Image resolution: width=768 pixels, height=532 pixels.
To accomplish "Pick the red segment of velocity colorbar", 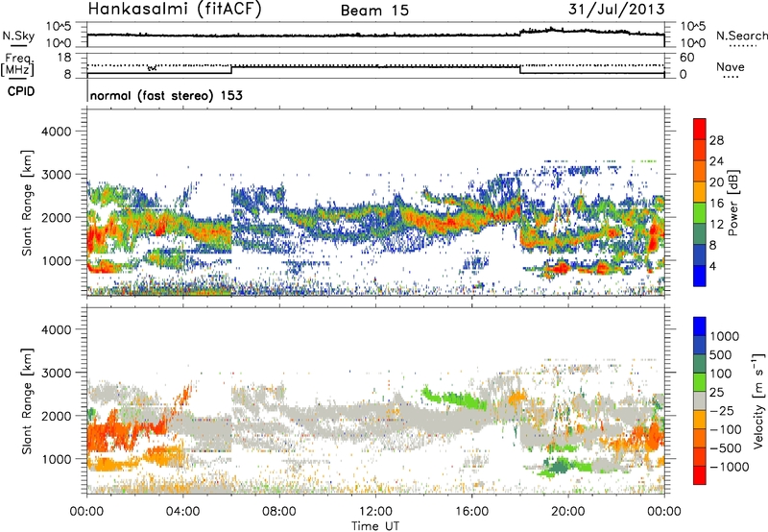I will click(x=700, y=475).
